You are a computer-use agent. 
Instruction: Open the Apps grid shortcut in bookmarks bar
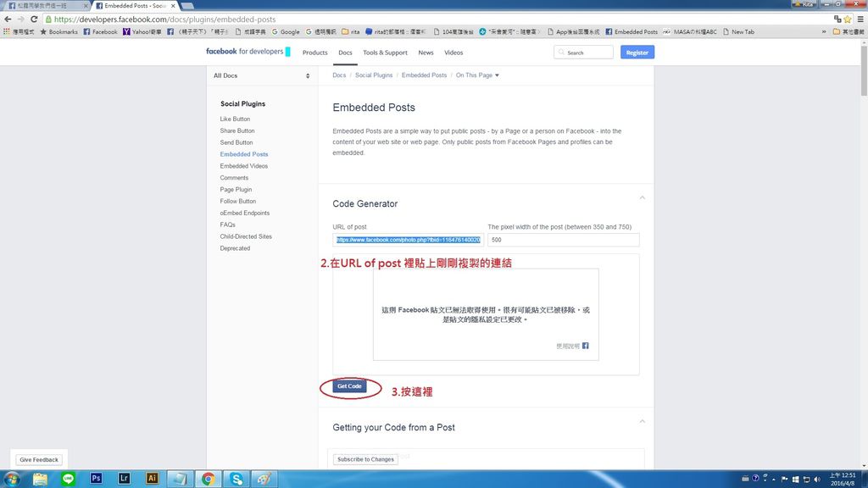[7, 31]
